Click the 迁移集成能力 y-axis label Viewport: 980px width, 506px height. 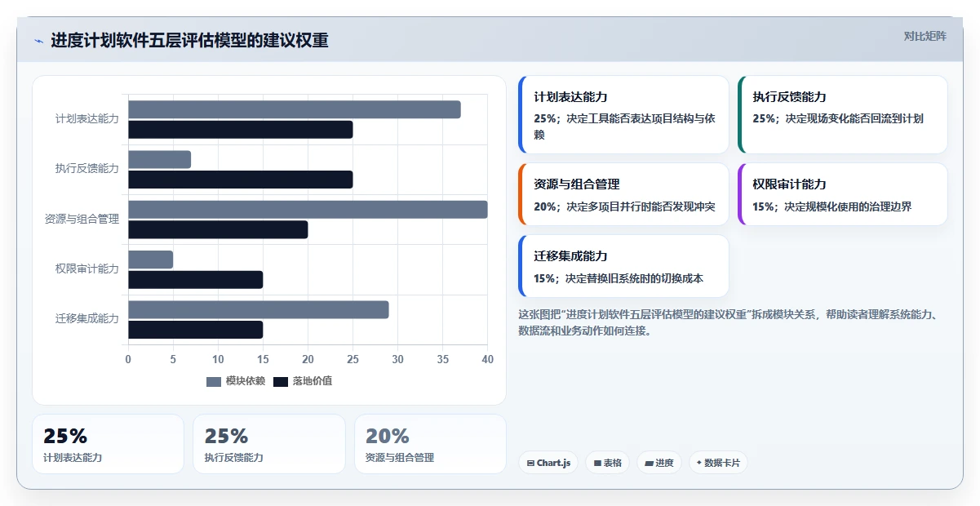pyautogui.click(x=87, y=319)
